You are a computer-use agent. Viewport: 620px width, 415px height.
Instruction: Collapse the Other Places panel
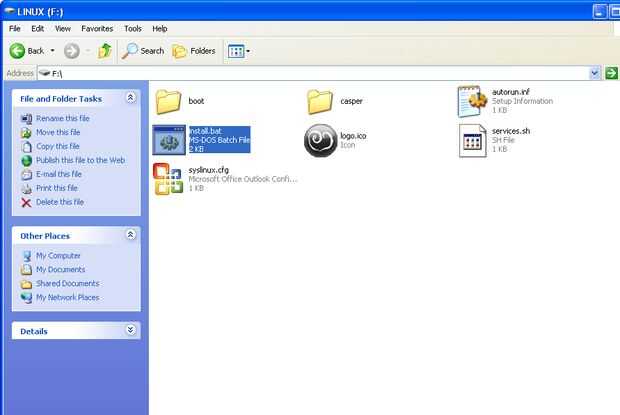pos(131,235)
